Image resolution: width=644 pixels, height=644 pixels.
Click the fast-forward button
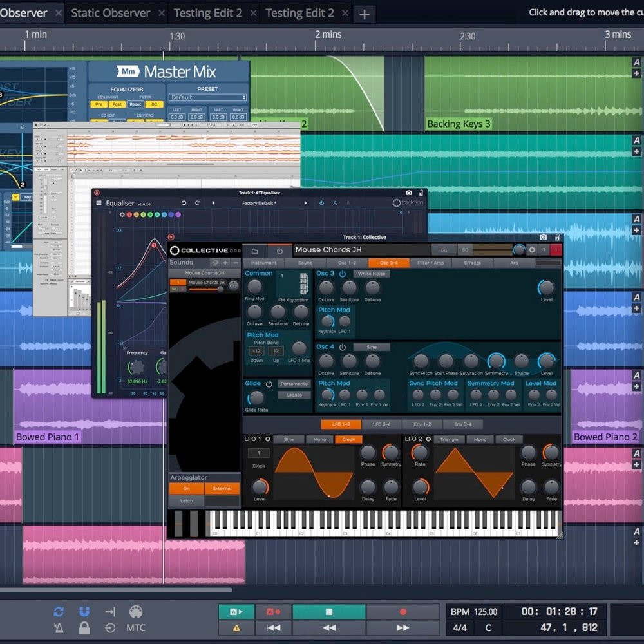pyautogui.click(x=403, y=627)
